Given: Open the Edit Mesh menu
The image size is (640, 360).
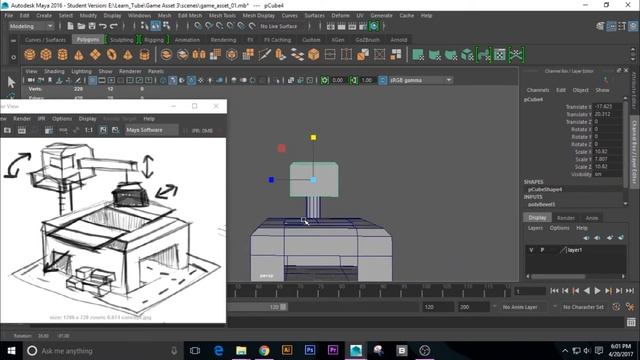Looking at the screenshot, I should (x=190, y=16).
